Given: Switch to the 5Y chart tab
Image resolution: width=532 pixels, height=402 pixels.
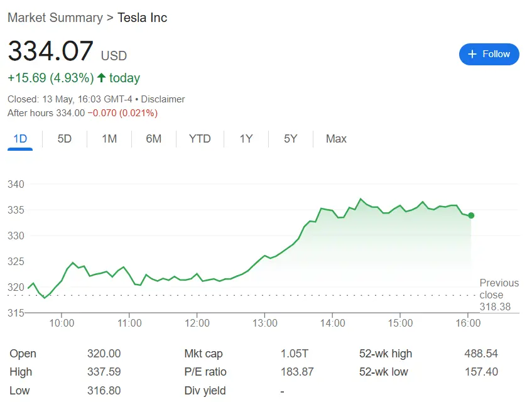Looking at the screenshot, I should 290,139.
